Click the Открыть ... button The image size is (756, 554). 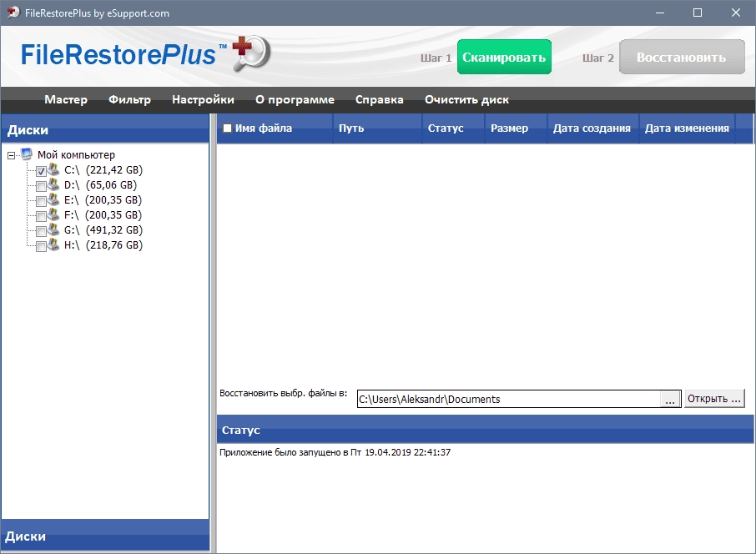[714, 399]
